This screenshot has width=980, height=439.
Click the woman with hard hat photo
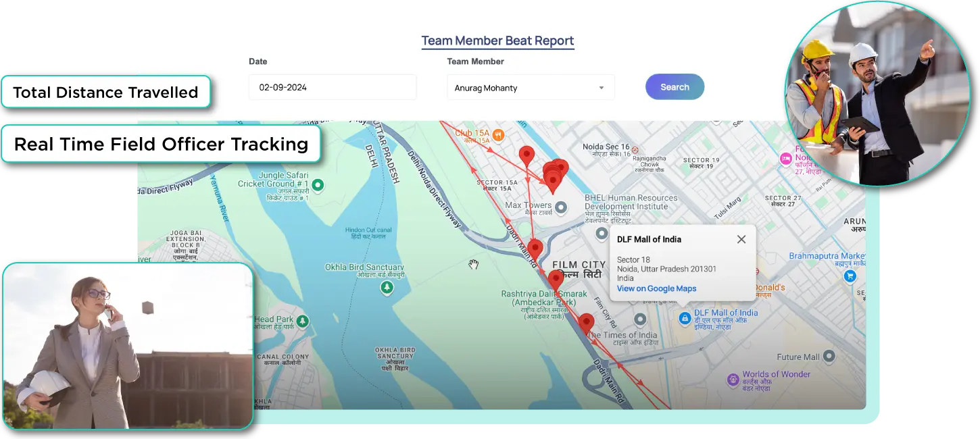128,346
